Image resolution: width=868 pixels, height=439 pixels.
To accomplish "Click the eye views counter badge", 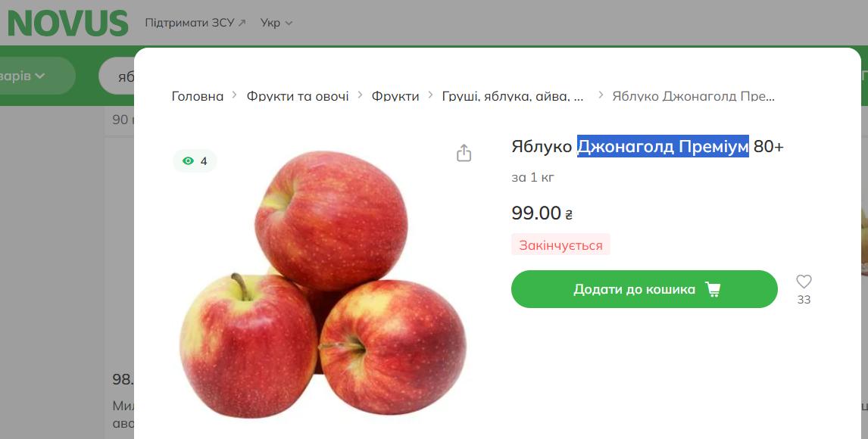I will click(x=195, y=161).
